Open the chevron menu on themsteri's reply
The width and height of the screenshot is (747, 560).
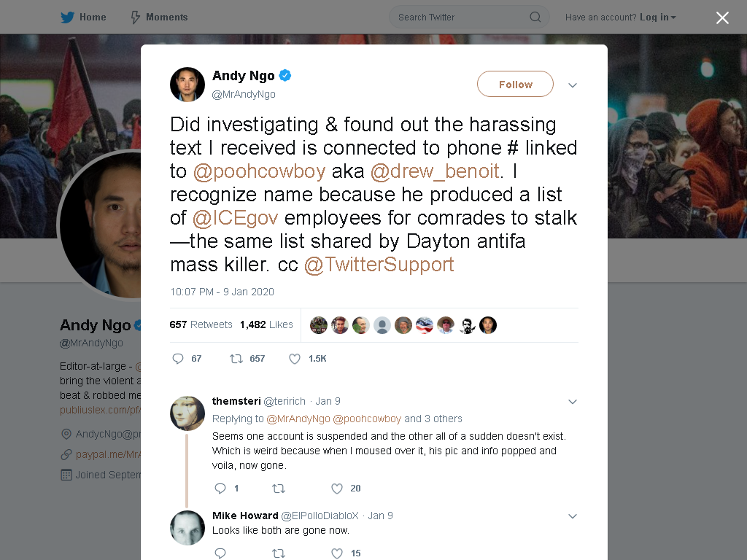573,402
